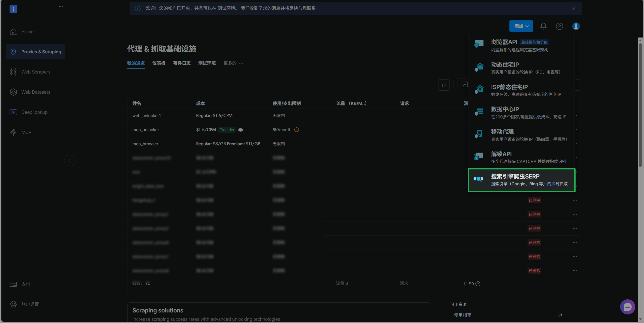This screenshot has height=323, width=644.
Task: Switch to the 仪表板 tab
Action: 159,63
